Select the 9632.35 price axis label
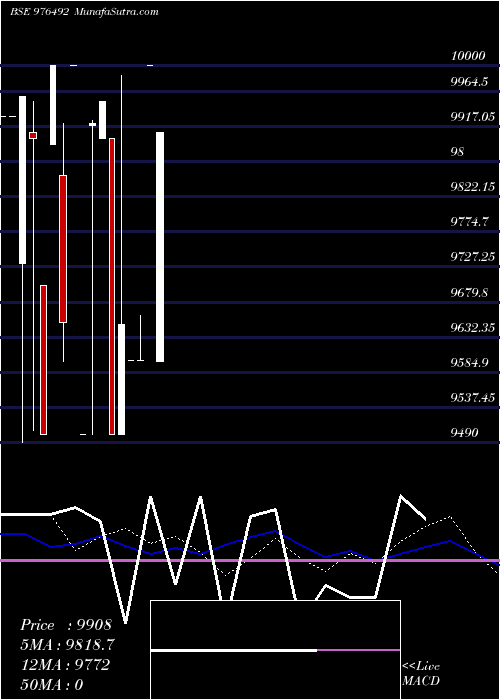Screen dimensions: 500x700 (x=473, y=328)
